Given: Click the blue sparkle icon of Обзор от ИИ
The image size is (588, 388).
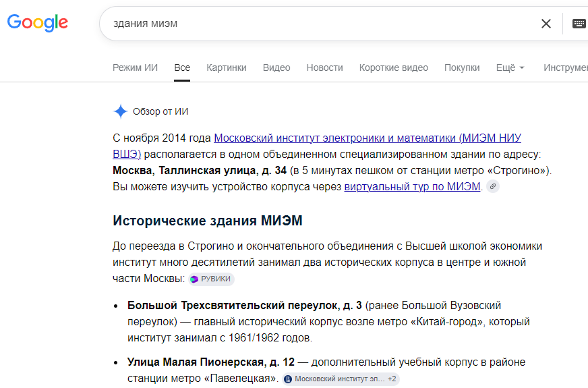Looking at the screenshot, I should tap(121, 111).
